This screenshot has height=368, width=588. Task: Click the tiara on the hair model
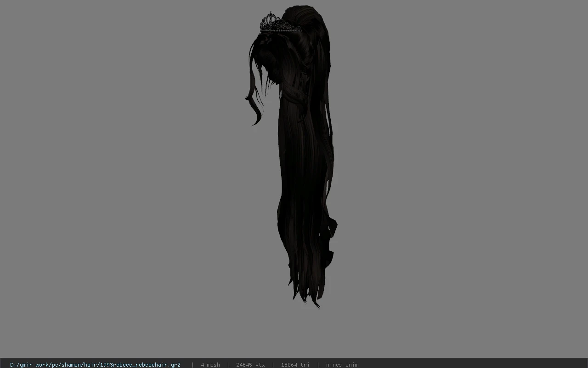click(x=274, y=23)
